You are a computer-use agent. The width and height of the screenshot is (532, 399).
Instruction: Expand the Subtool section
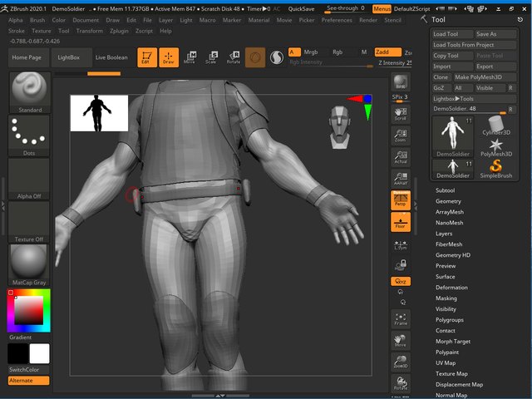(445, 190)
